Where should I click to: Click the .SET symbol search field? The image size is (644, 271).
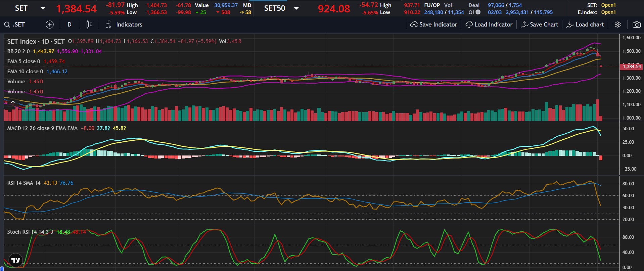[x=19, y=25]
